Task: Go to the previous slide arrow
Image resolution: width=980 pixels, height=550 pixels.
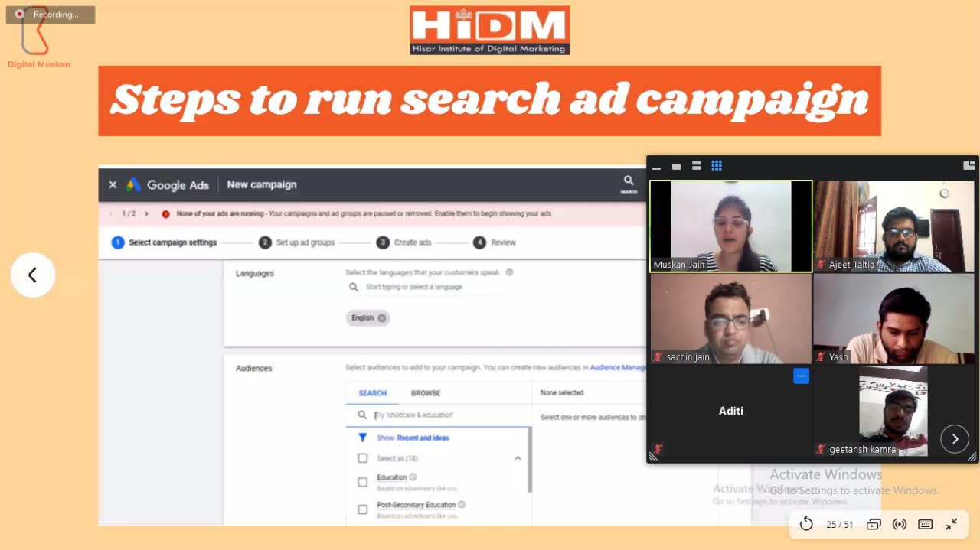Action: pyautogui.click(x=32, y=275)
